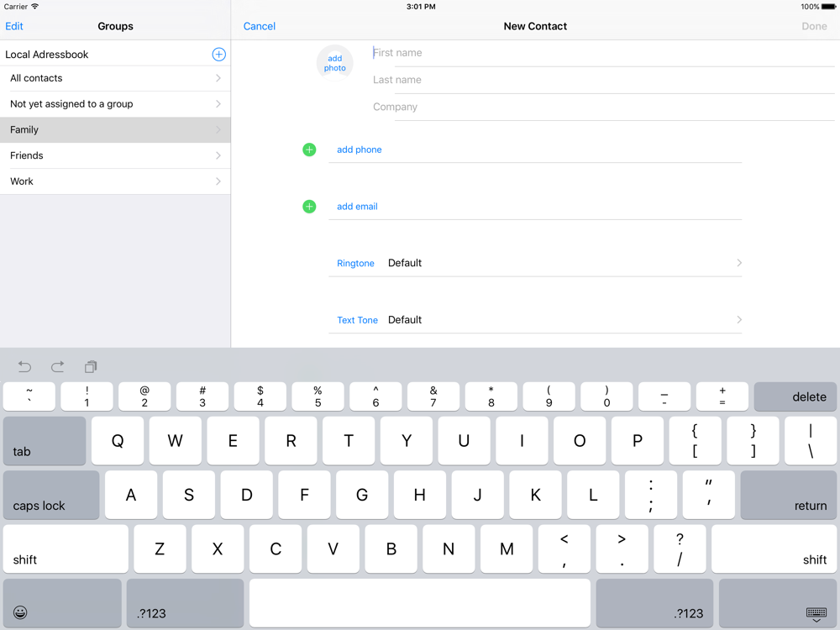
Task: Tap the 2 and at-sign key
Action: (x=144, y=396)
